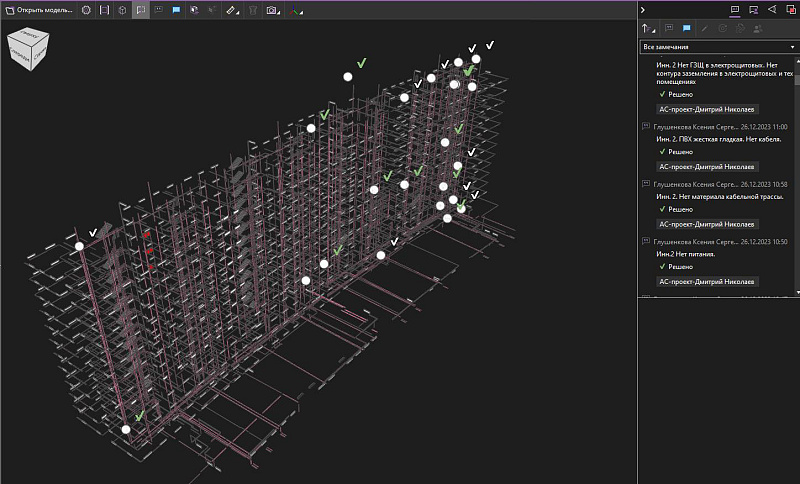Switch to the user comments tab icon
Viewport: 800px width, 484px height.
(x=754, y=10)
